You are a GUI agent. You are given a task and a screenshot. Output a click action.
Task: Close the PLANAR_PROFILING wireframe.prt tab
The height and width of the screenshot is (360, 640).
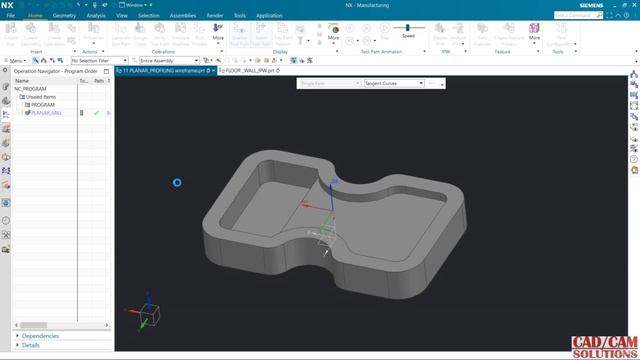[213, 71]
